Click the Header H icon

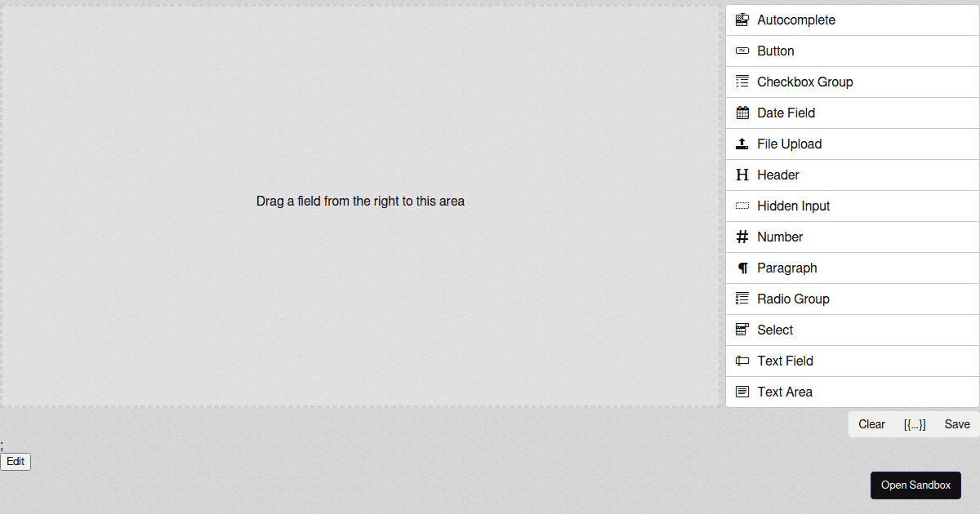tap(742, 175)
